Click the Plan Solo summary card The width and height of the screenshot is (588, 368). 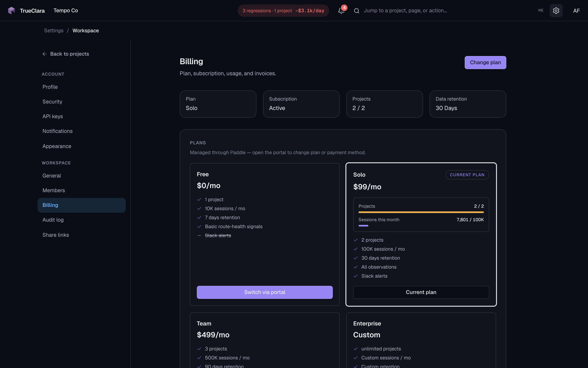(x=218, y=104)
